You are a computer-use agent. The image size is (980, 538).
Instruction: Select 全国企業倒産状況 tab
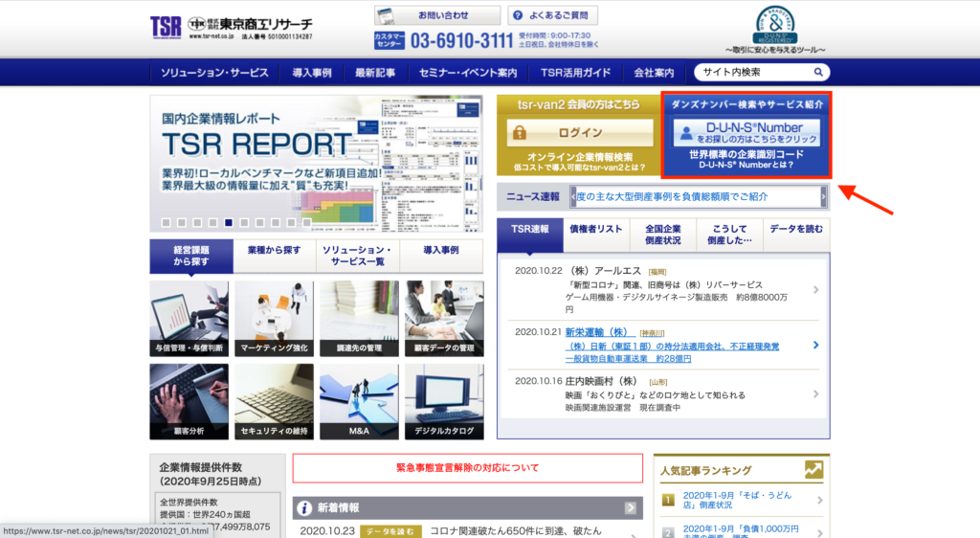click(x=663, y=235)
